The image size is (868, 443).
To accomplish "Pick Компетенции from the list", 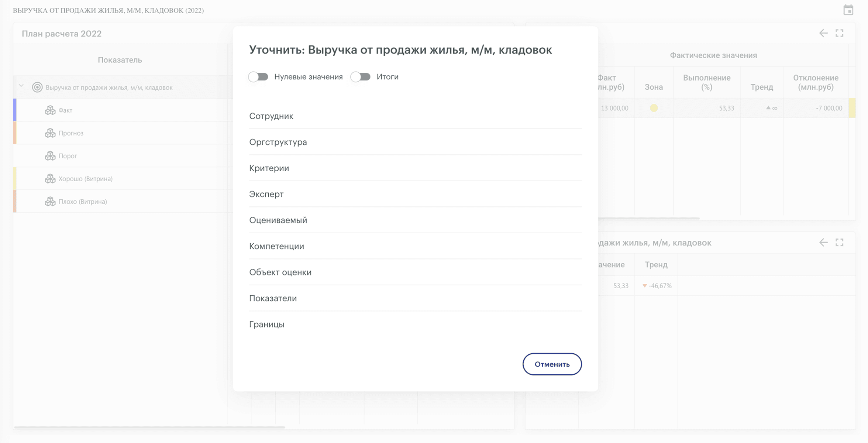I will (x=416, y=246).
